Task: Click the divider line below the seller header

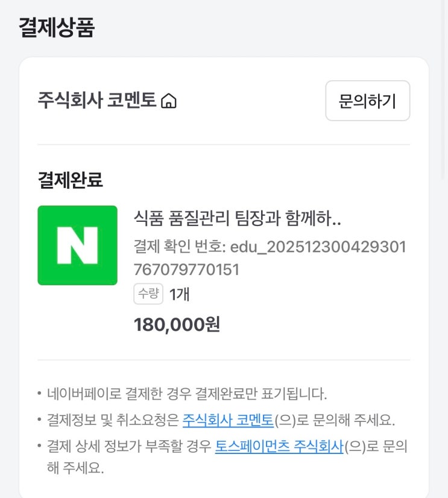Action: coord(224,145)
